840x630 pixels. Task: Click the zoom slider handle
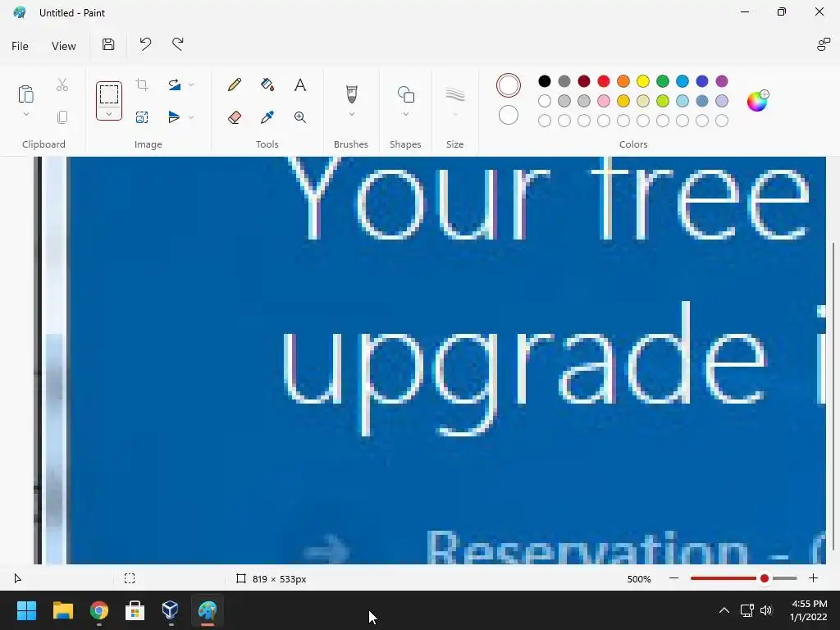[765, 578]
